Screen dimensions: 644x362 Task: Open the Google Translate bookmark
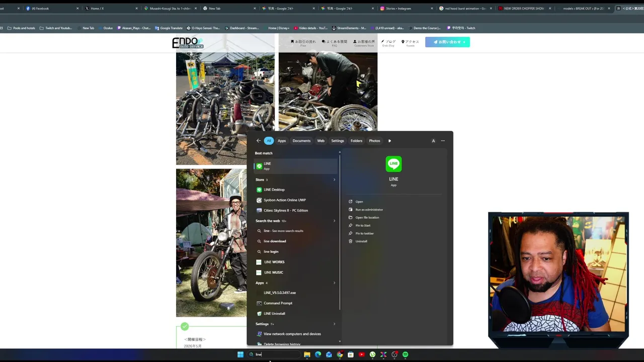[x=169, y=28]
